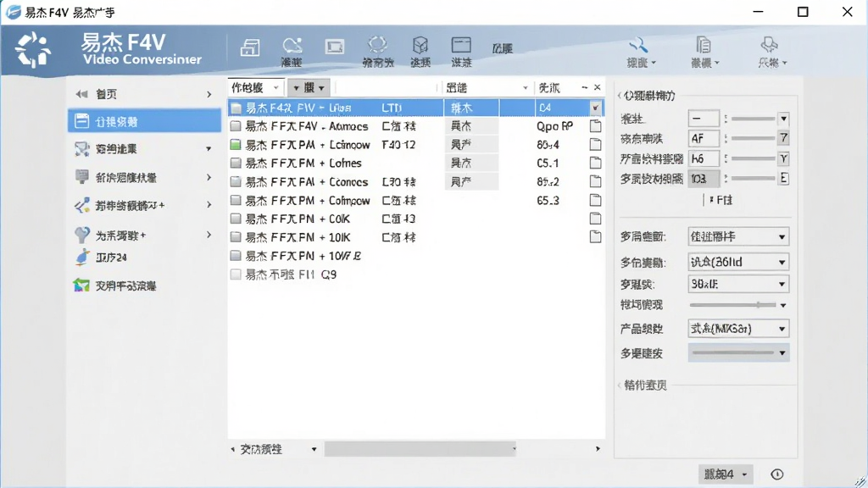The height and width of the screenshot is (488, 868).
Task: Toggle the green checkbox in the F40-12 row
Action: (236, 145)
